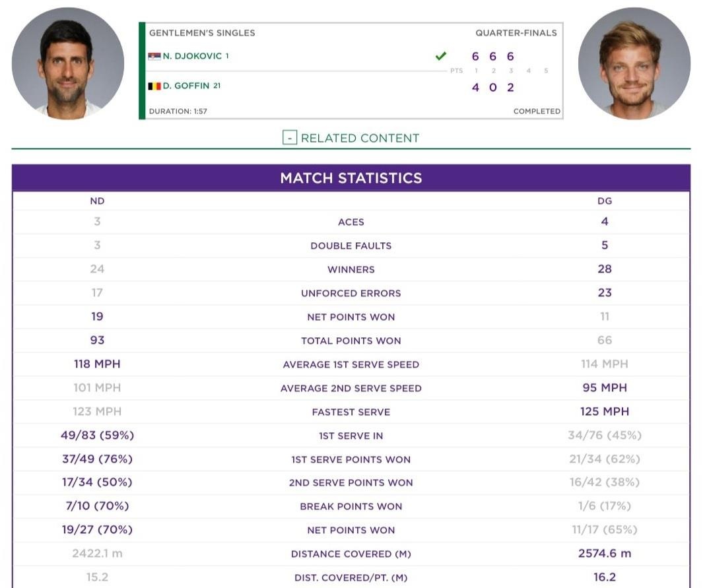Select the Distance Covered (M) row label
Viewport: 707px width, 588px height.
coord(351,554)
